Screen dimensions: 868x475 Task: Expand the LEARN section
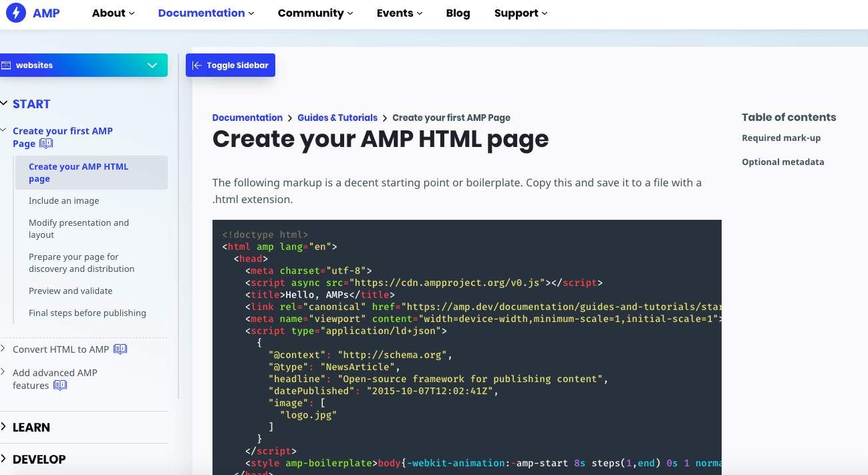[5, 427]
